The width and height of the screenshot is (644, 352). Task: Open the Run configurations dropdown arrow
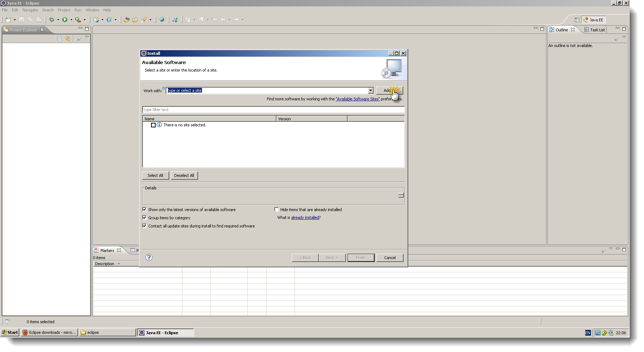click(71, 20)
